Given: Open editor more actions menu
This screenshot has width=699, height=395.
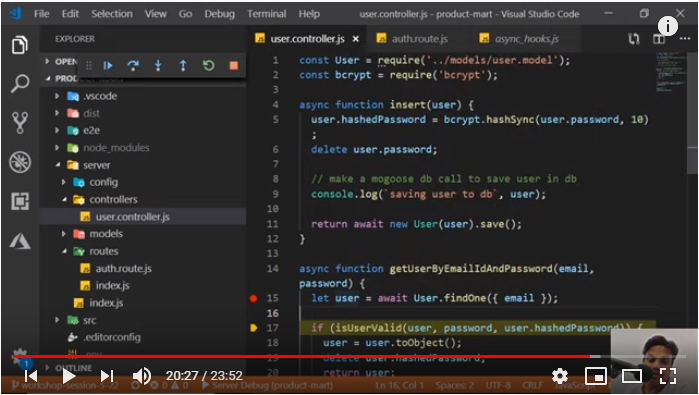Looking at the screenshot, I should click(685, 39).
